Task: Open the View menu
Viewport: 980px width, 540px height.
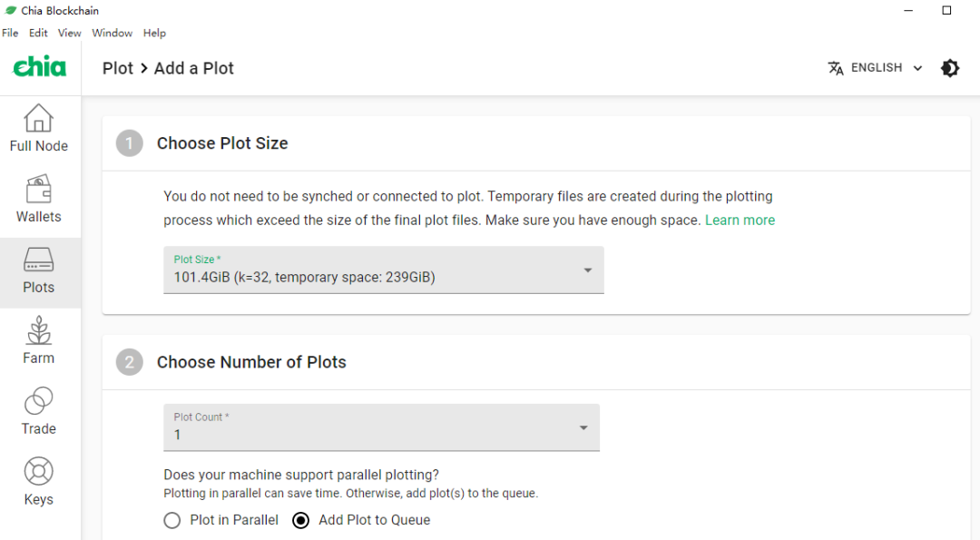Action: [69, 33]
